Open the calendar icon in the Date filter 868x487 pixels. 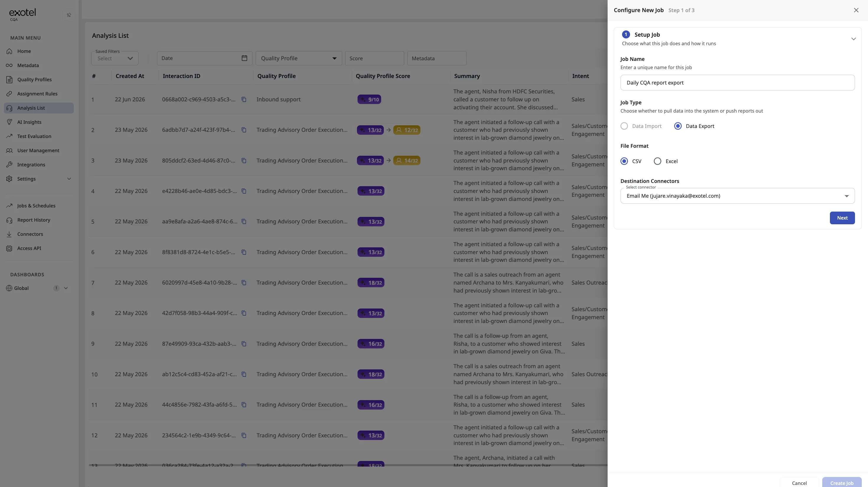(244, 58)
